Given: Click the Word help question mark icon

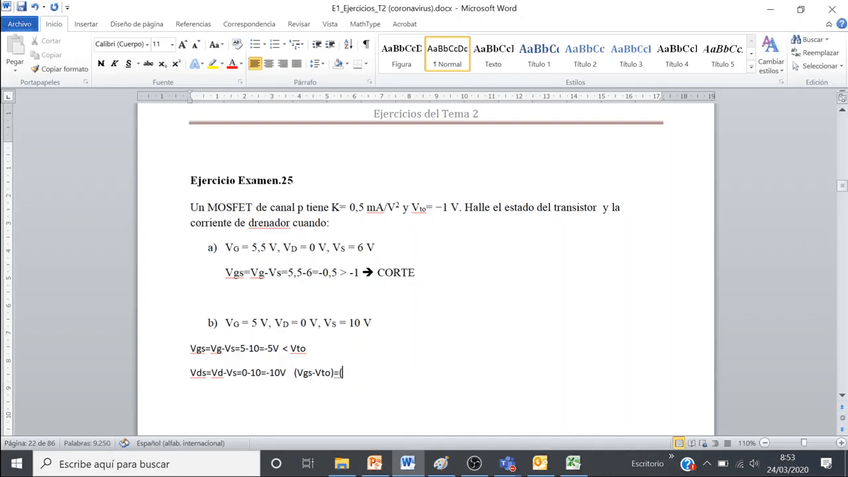Looking at the screenshot, I should pos(842,24).
